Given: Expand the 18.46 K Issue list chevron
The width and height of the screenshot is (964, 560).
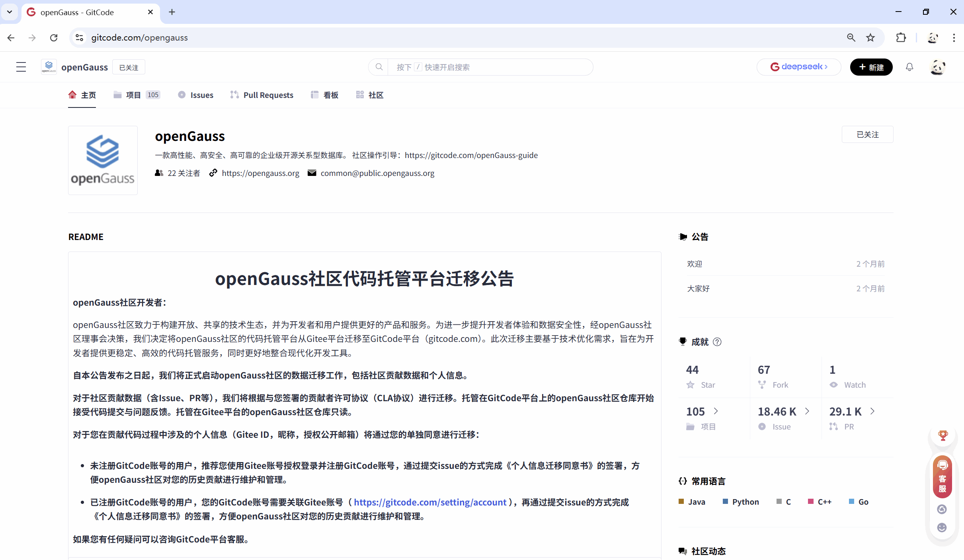Looking at the screenshot, I should pos(807,412).
